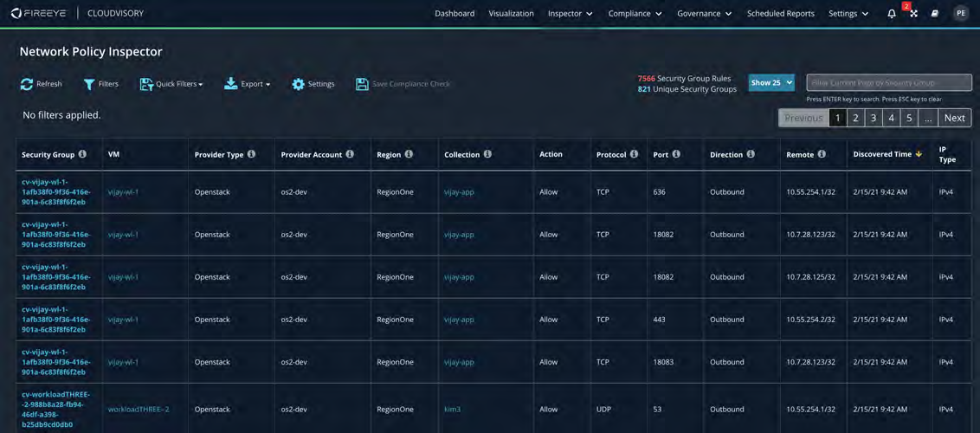Select port cell 636
Image resolution: width=980 pixels, height=433 pixels.
(660, 192)
